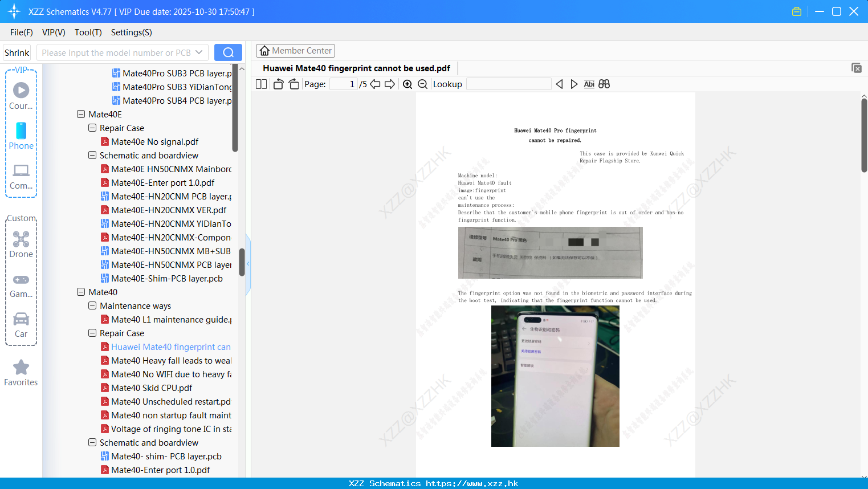868x489 pixels.
Task: Click the Shrink button
Action: [x=17, y=52]
